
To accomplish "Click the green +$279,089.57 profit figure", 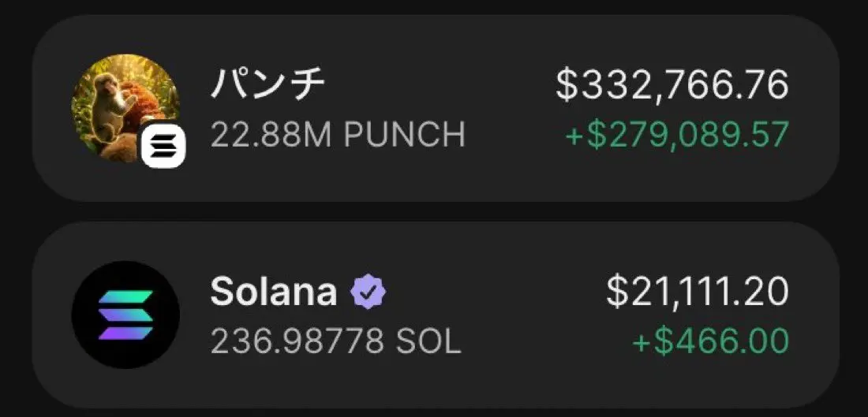I will pyautogui.click(x=677, y=136).
